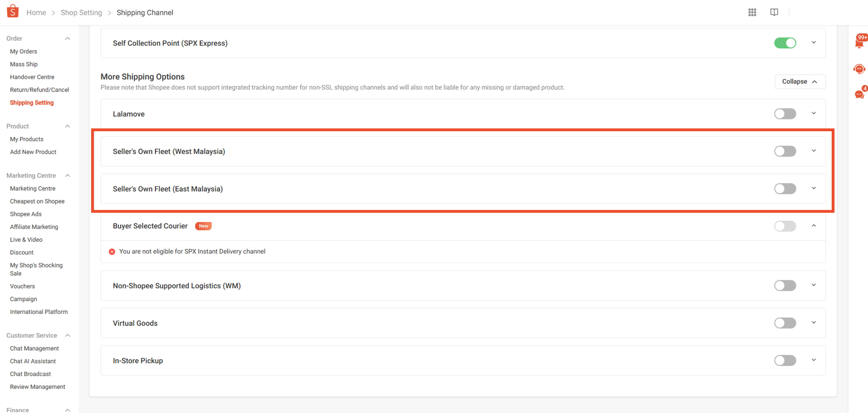Navigate to Shop Setting breadcrumb
The image size is (868, 413).
(81, 13)
